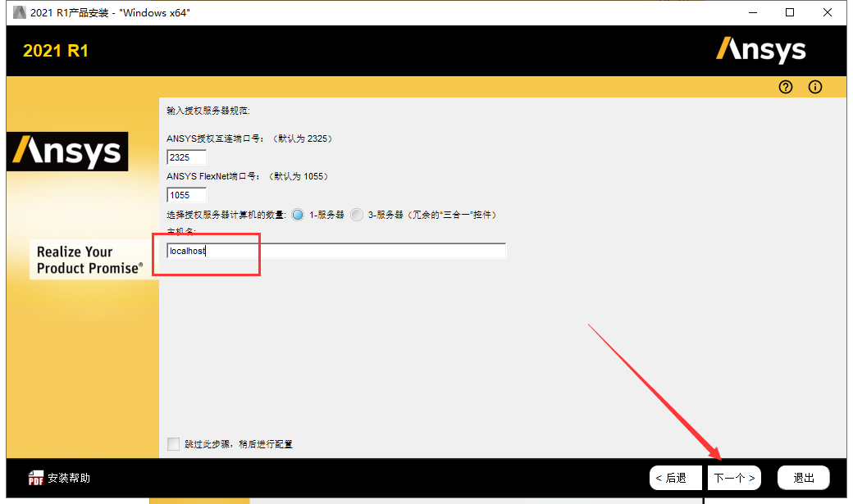Select the 1-服务器 radio option

tap(298, 214)
